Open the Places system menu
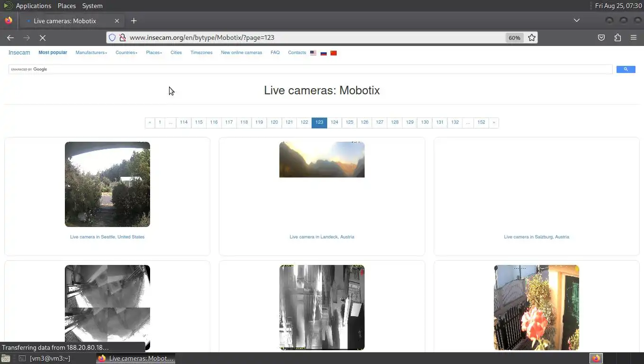Screen dimensions: 644x364 point(67,6)
